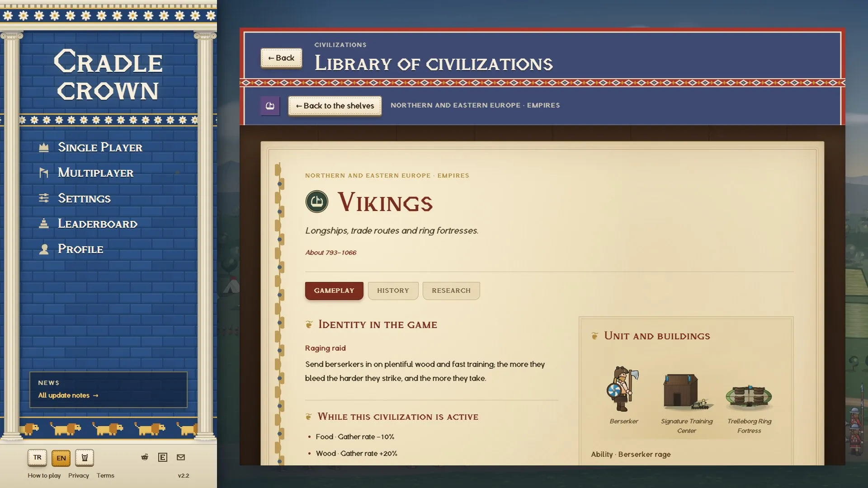Switch to the History tab
The width and height of the screenshot is (868, 488).
tap(393, 291)
